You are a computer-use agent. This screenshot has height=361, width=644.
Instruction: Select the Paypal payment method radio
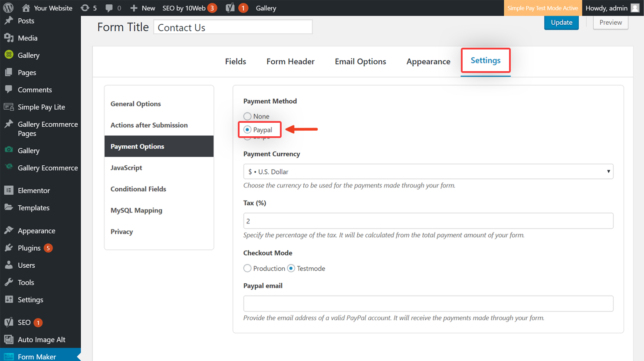pos(247,130)
